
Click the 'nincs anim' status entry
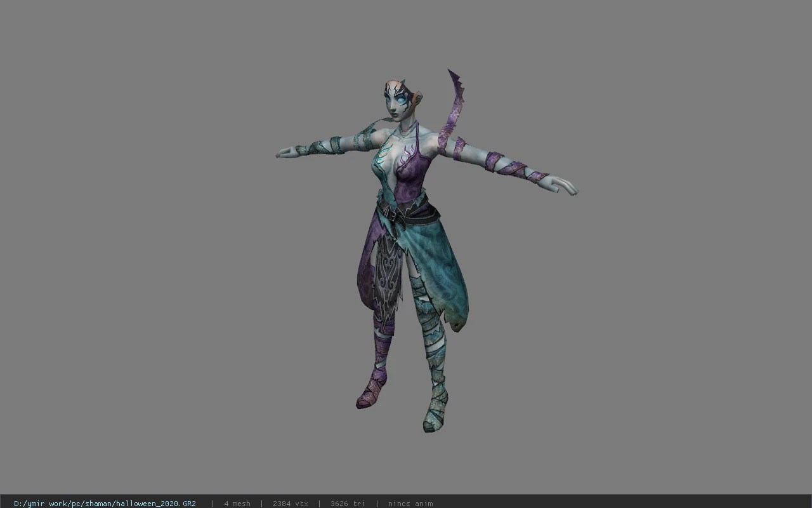[x=410, y=504]
